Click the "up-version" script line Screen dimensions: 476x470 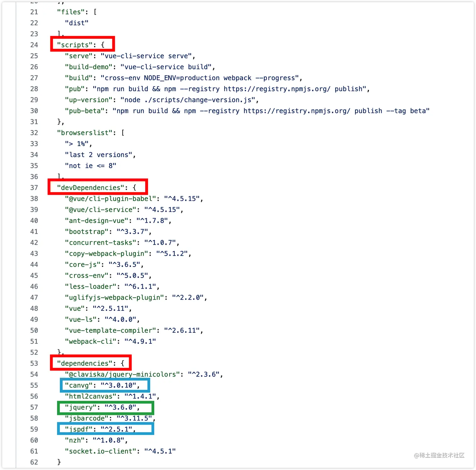point(162,100)
